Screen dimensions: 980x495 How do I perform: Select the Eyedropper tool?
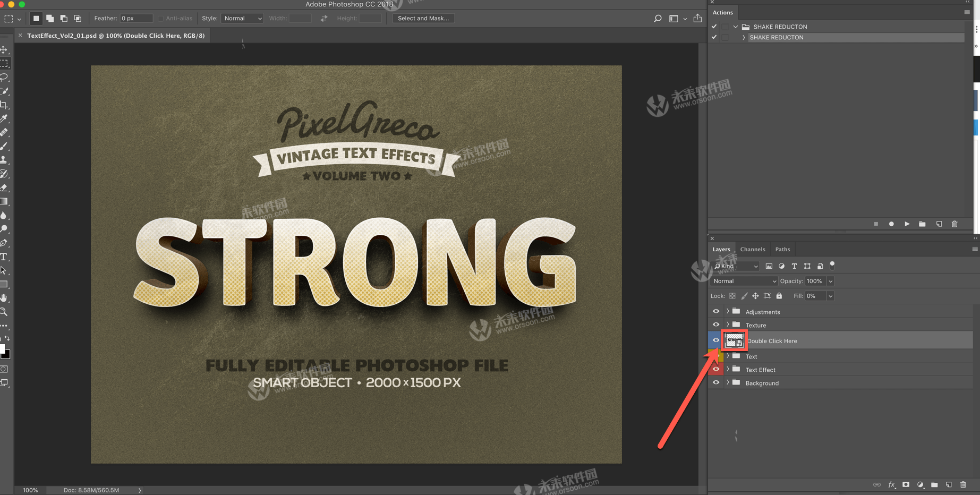(4, 118)
